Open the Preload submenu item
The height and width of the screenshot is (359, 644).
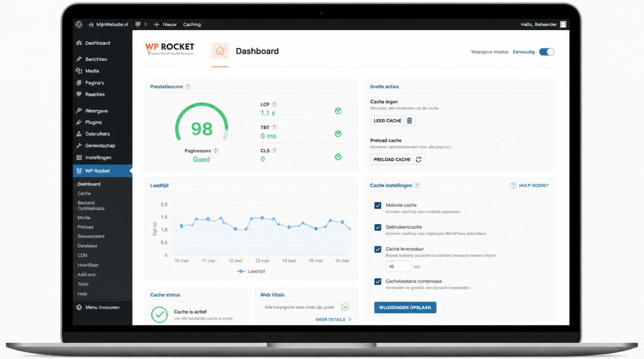85,227
